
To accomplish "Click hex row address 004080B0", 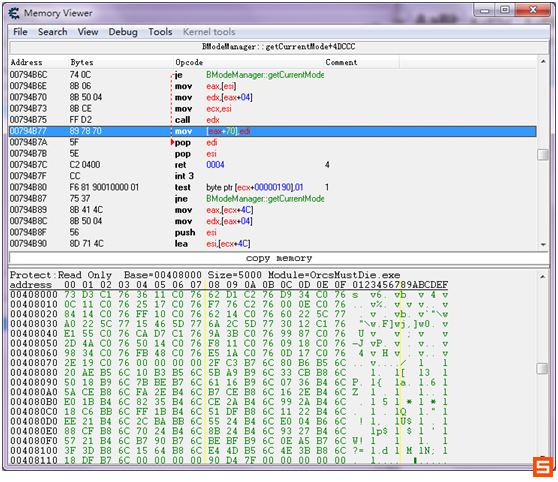I will coord(34,402).
